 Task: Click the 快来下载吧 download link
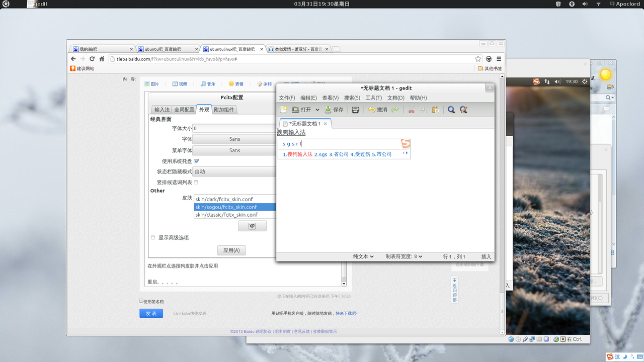coord(347,313)
